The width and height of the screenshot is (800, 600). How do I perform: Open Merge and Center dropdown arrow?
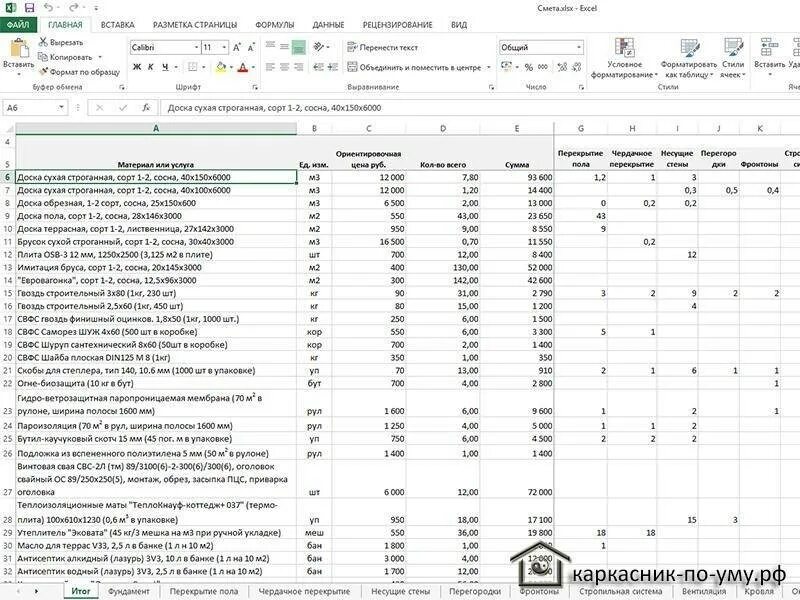tap(489, 67)
